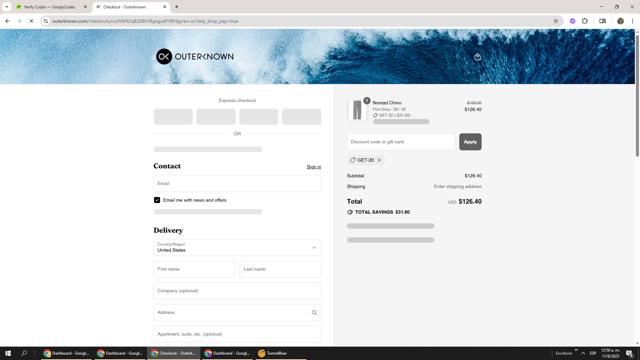The image size is (640, 360).
Task: Open the Chrome three-dot menu
Action: coord(632,21)
